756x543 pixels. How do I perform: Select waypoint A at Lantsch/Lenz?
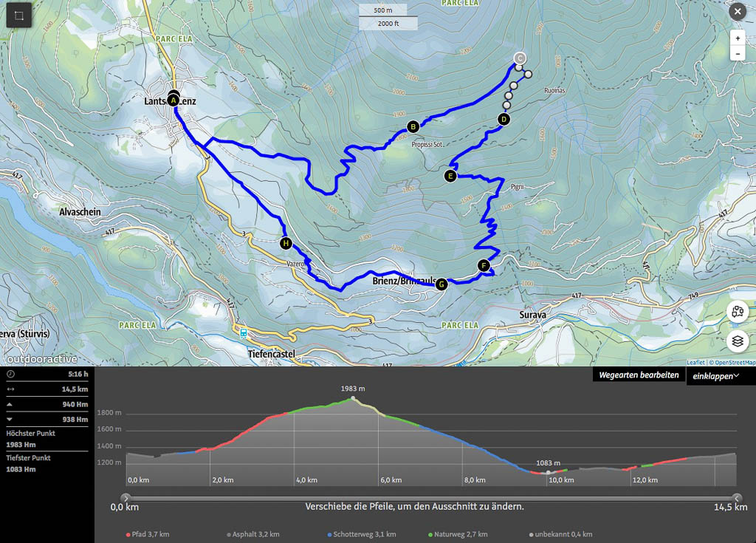[173, 100]
